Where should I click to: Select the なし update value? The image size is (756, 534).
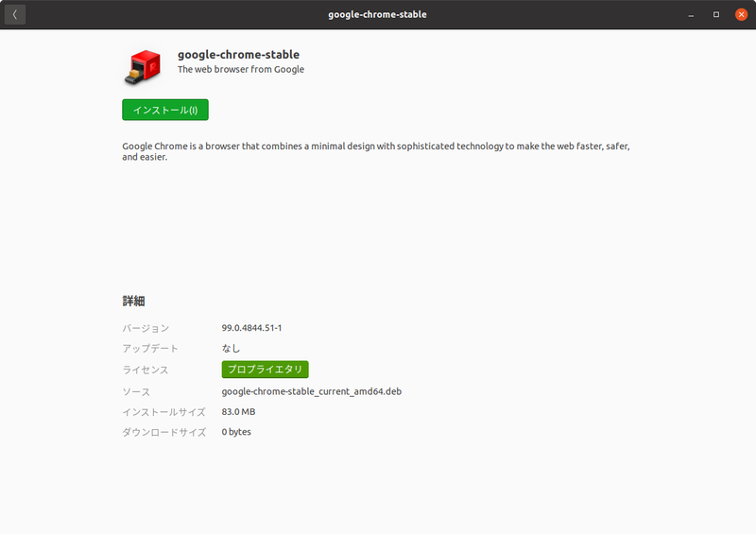click(231, 349)
